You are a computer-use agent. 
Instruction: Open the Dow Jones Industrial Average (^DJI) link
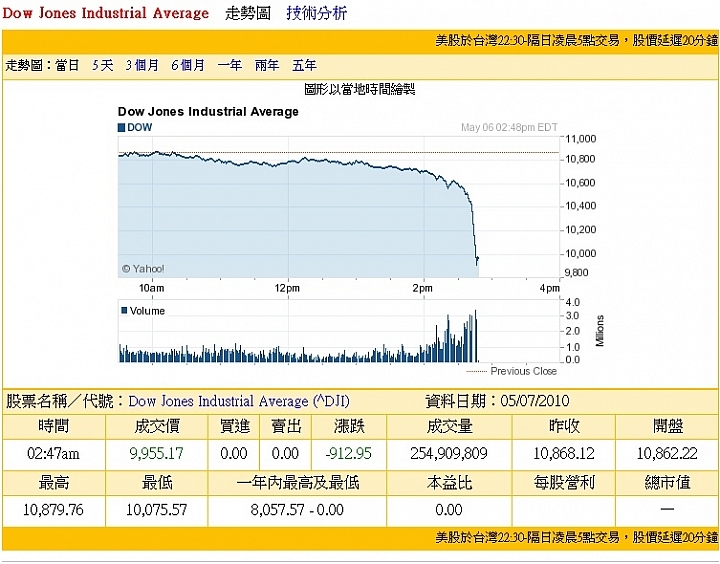click(x=239, y=401)
